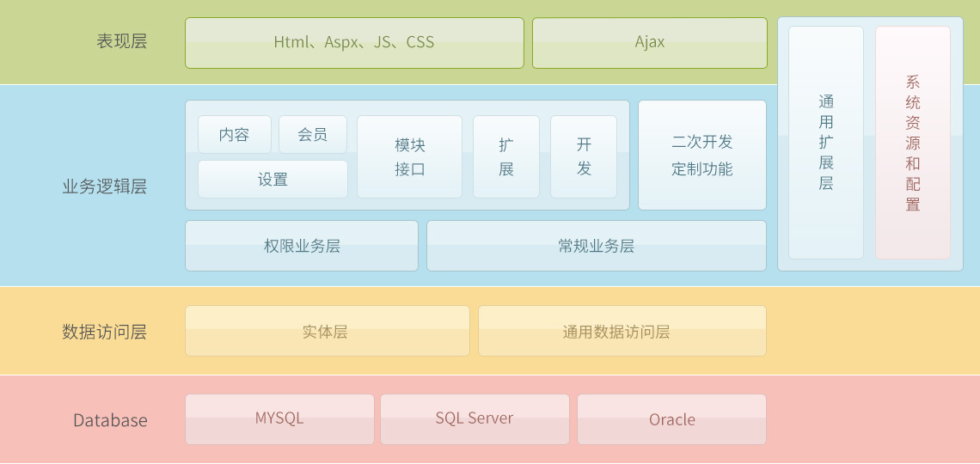Pick the 开发 block
The image size is (980, 464).
[584, 157]
